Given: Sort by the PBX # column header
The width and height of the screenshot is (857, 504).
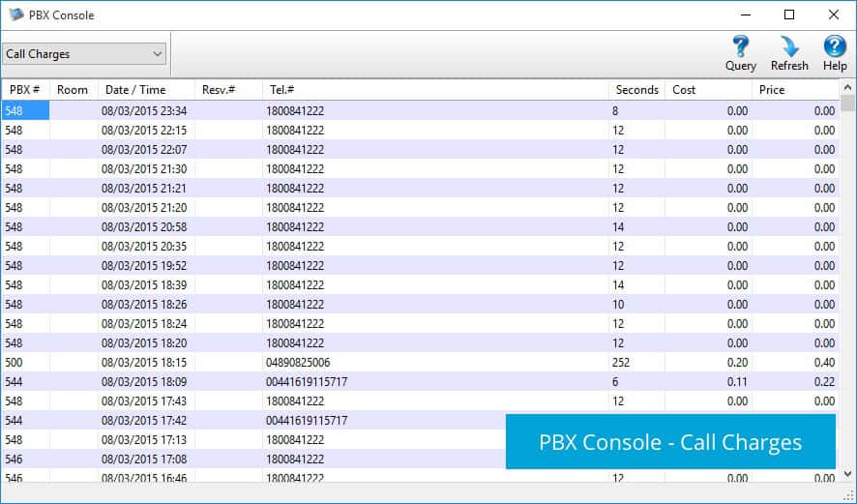Looking at the screenshot, I should pos(24,90).
